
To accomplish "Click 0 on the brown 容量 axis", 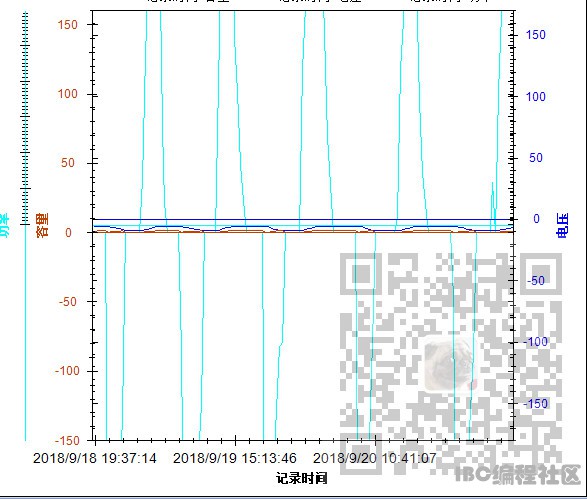I will click(x=68, y=232).
